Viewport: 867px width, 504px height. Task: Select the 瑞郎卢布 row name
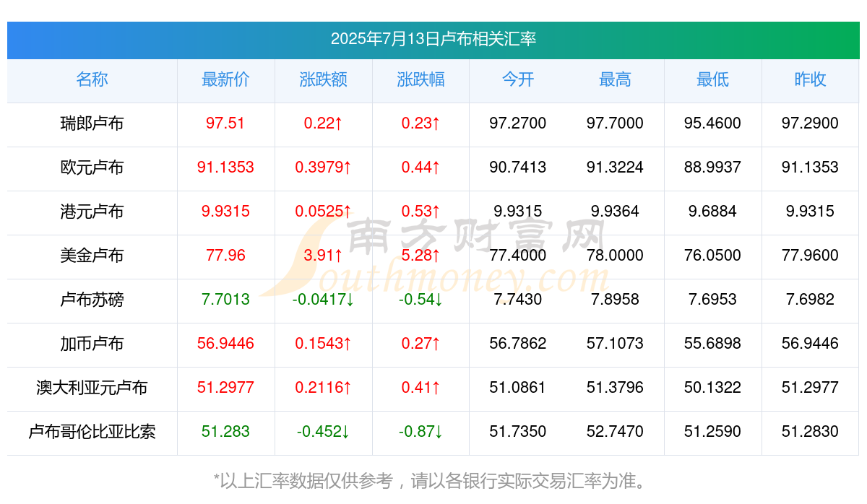tap(92, 123)
